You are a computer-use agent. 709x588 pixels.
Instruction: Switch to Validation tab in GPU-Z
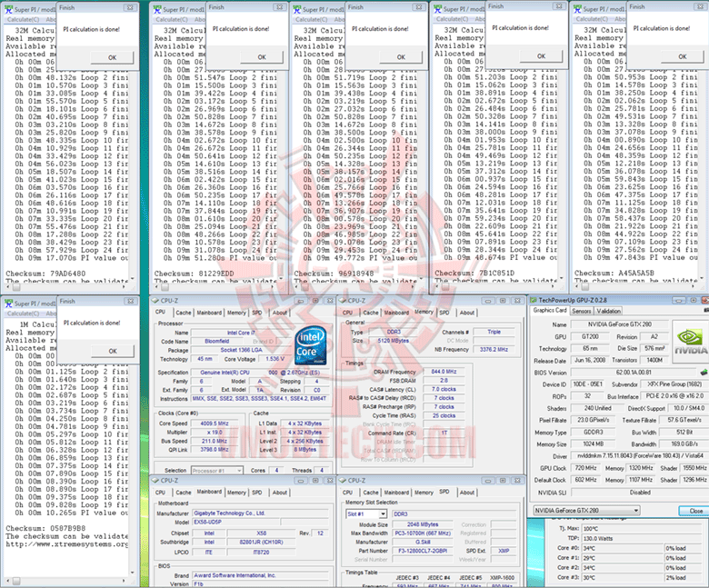point(608,311)
